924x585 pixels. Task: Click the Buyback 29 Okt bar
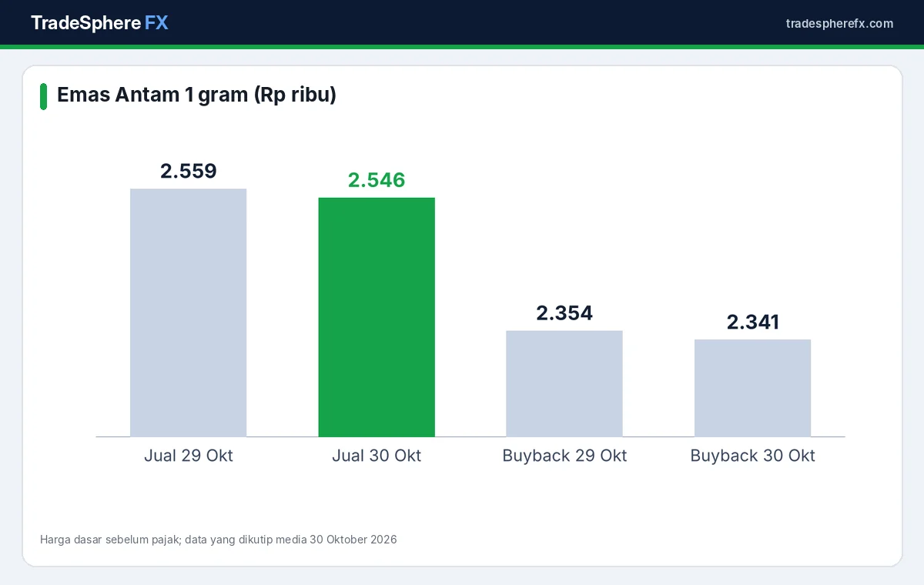564,384
